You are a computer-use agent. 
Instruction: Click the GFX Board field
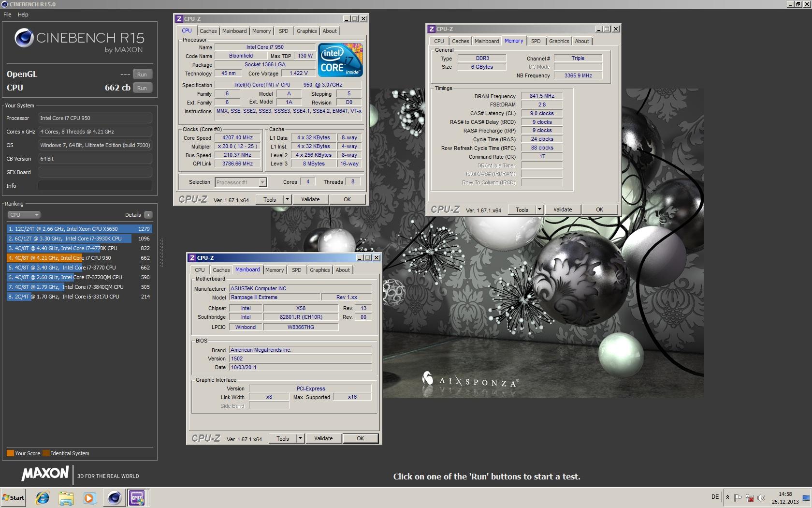95,172
